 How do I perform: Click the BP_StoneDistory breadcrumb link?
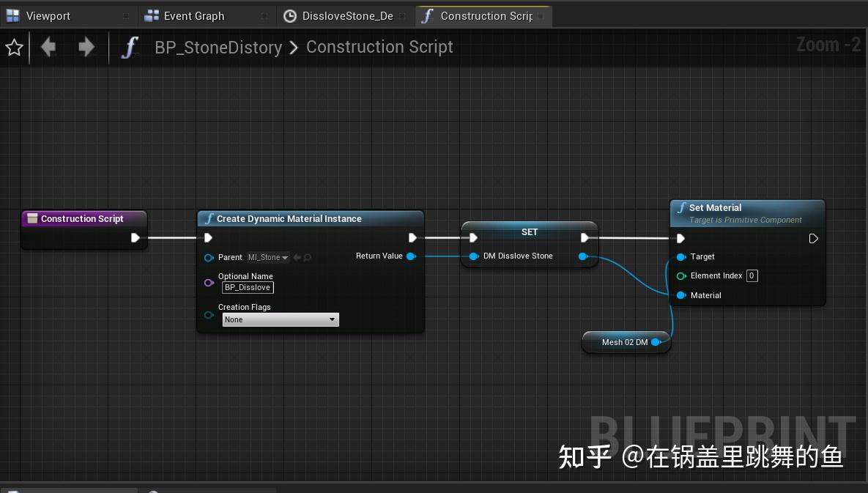(218, 47)
